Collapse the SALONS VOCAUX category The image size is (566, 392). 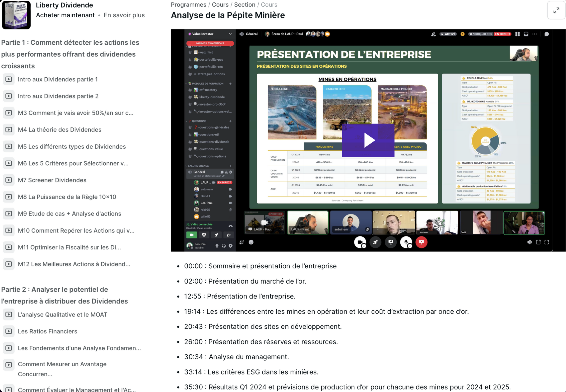[198, 166]
